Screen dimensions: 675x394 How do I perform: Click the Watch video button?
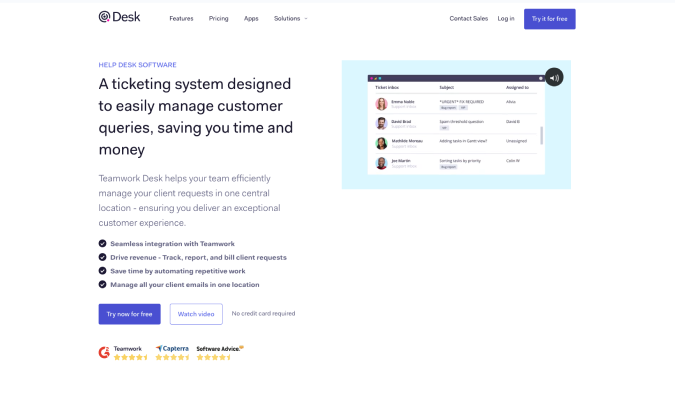pyautogui.click(x=196, y=314)
